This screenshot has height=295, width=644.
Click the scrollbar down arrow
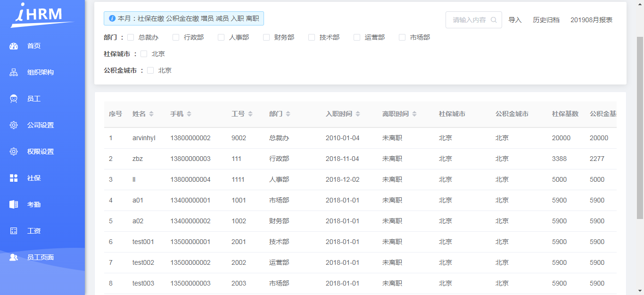tap(640, 291)
